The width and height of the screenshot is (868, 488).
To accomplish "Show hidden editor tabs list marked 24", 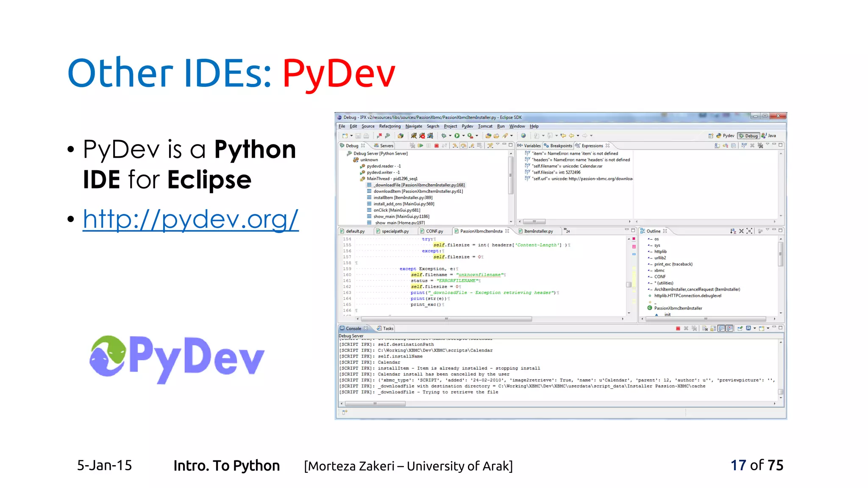I will pos(567,230).
